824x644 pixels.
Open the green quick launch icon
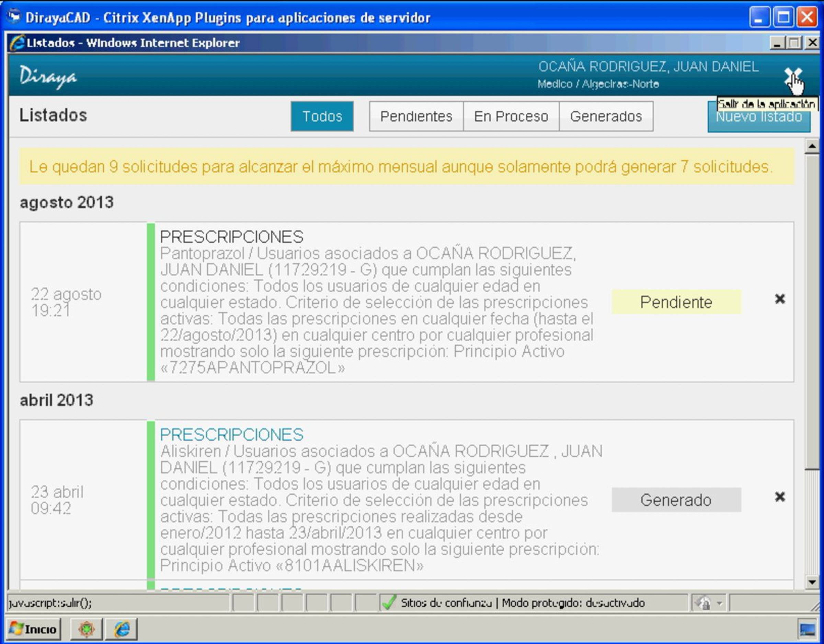click(87, 629)
